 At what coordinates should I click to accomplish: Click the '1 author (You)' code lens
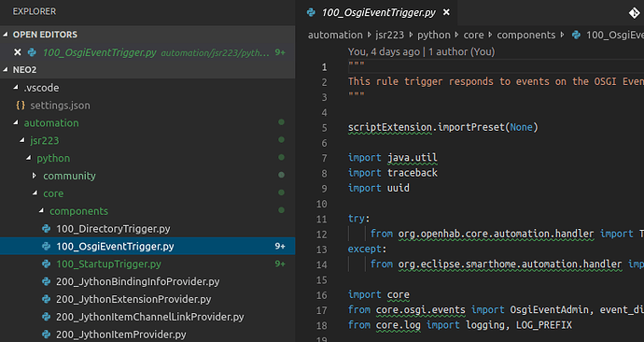[462, 51]
